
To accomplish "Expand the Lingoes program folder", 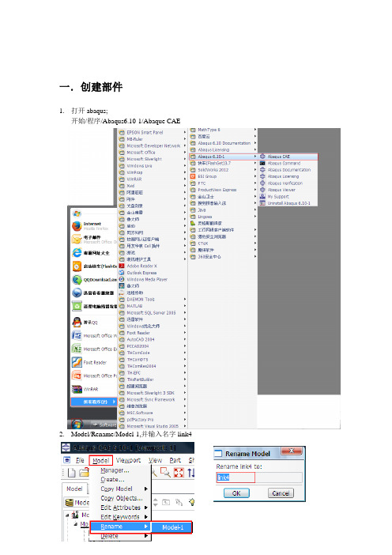I will 223,217.
